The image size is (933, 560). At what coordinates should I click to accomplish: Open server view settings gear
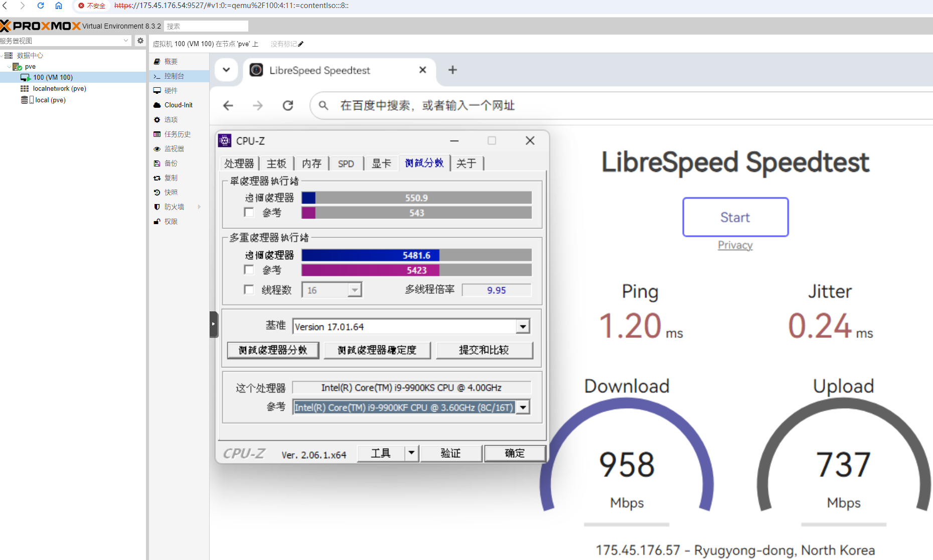[x=140, y=41]
